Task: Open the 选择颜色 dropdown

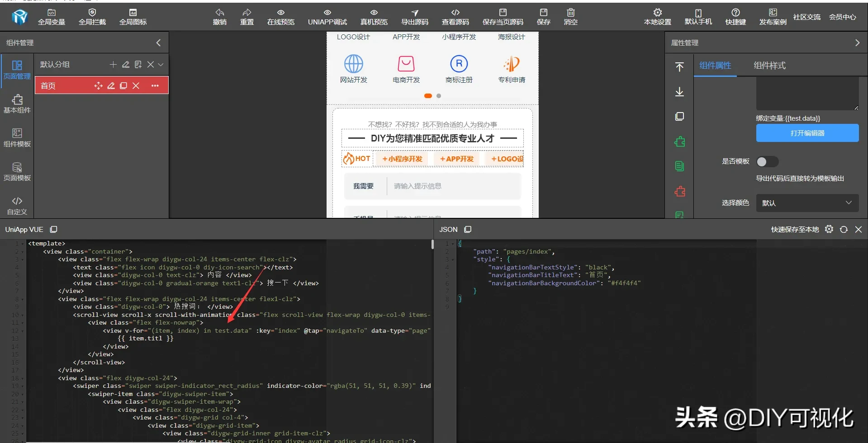Action: 807,203
